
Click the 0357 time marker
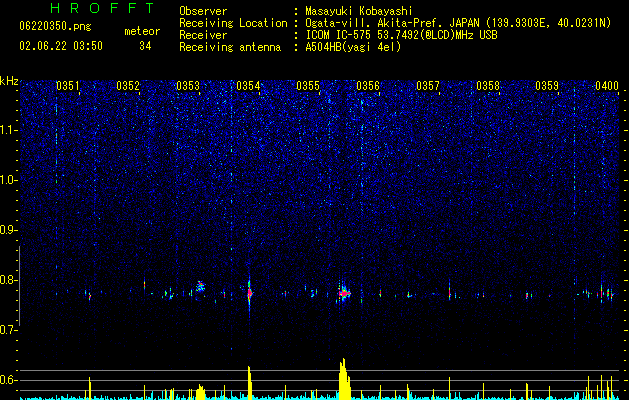(x=428, y=85)
